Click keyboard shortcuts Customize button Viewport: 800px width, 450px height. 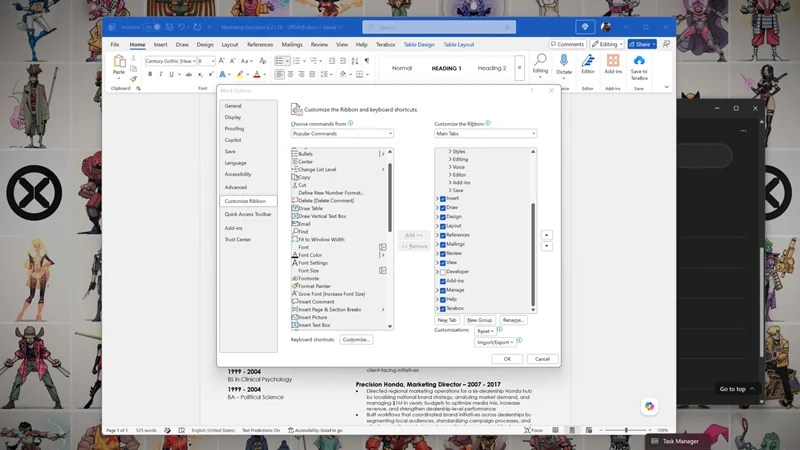[x=356, y=339]
